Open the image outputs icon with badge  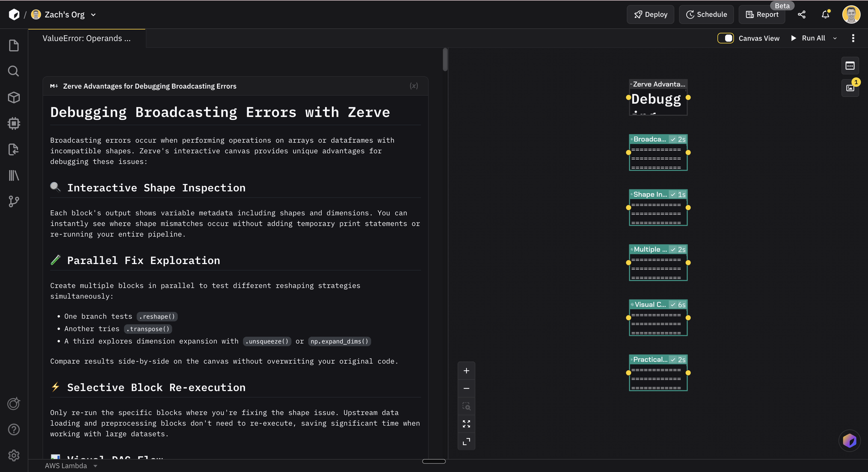[850, 88]
